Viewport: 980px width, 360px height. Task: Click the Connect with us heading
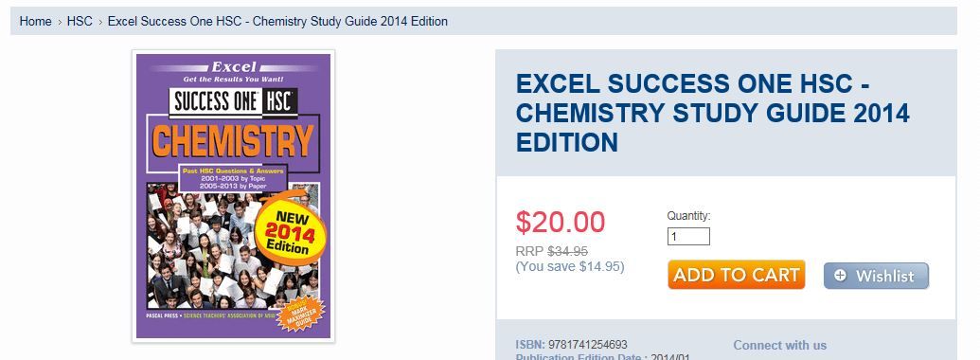pos(779,345)
